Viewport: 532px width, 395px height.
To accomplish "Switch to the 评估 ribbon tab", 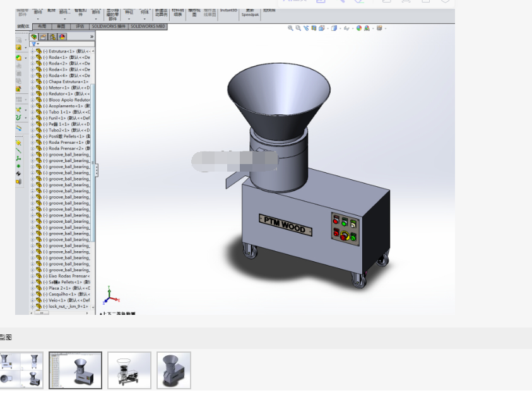I will point(80,27).
